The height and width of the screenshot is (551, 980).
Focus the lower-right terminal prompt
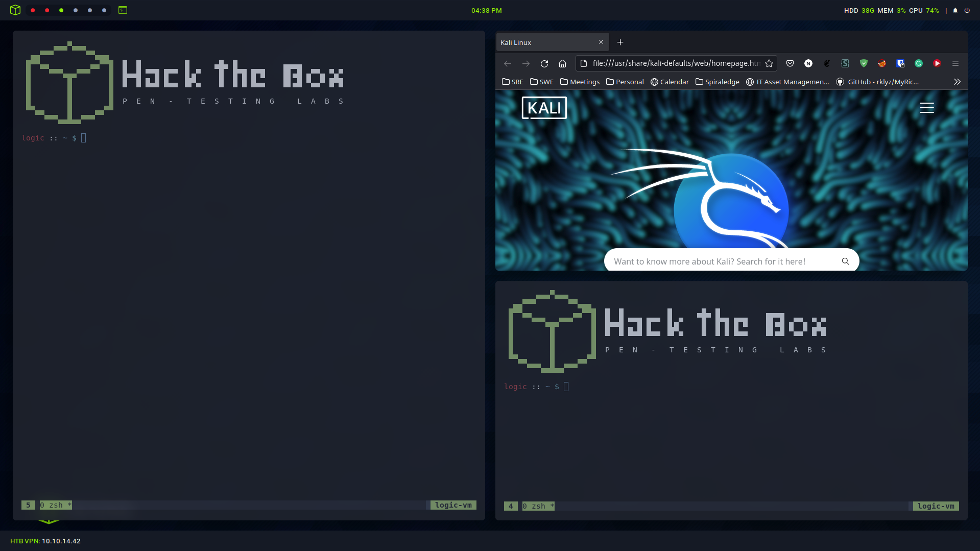click(x=536, y=387)
